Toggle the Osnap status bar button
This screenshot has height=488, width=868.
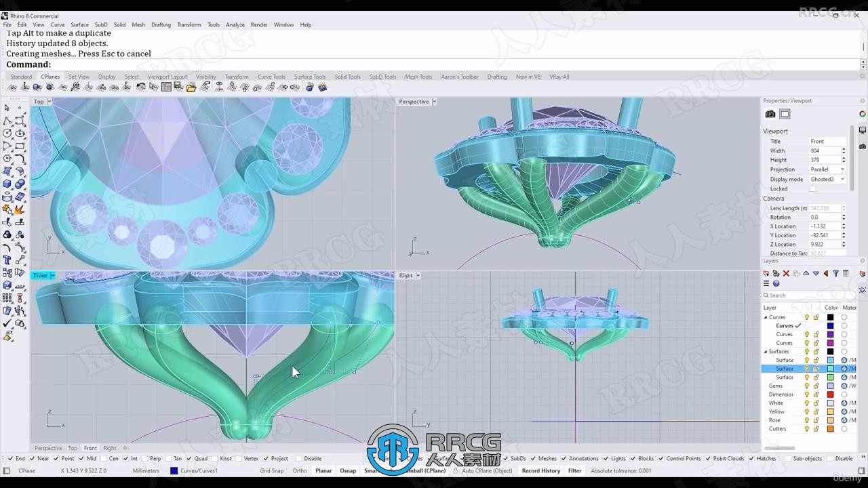(348, 470)
